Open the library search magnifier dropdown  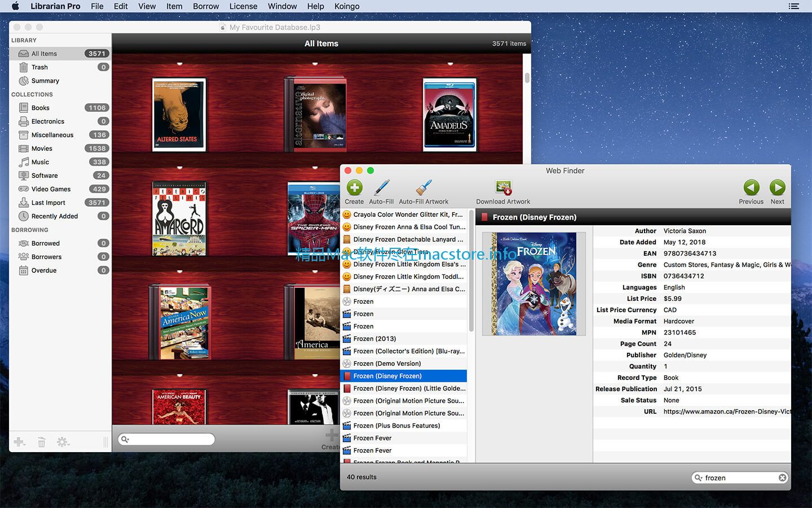[x=125, y=439]
